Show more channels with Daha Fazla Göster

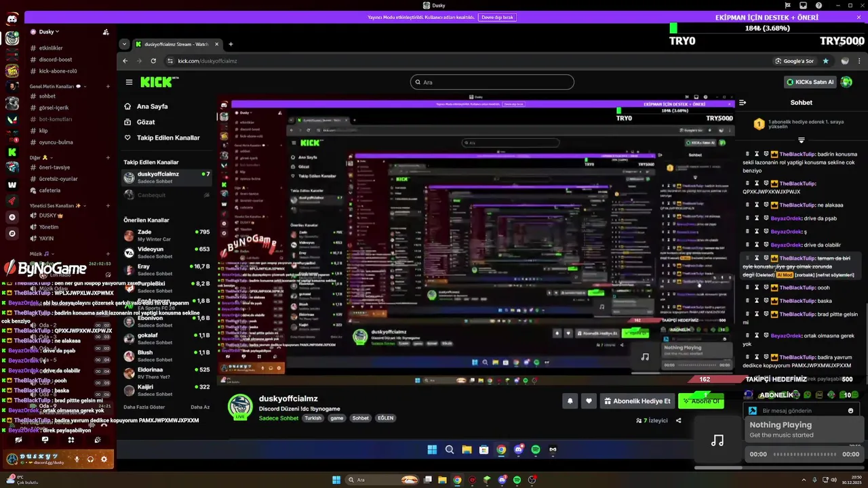[x=144, y=407]
